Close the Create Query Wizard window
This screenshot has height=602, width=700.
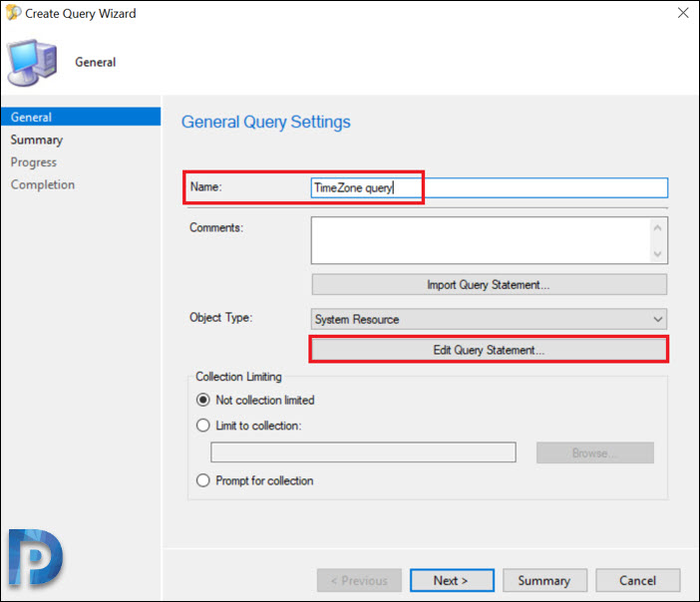[x=683, y=13]
